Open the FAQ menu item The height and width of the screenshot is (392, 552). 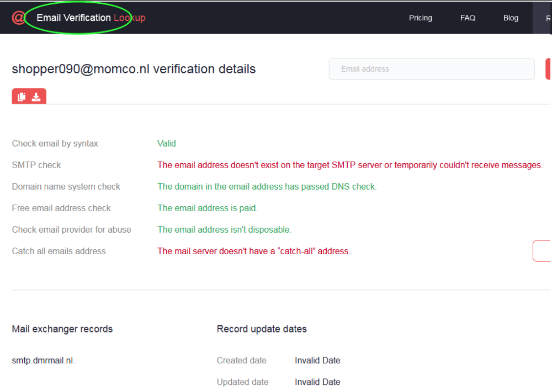(468, 18)
